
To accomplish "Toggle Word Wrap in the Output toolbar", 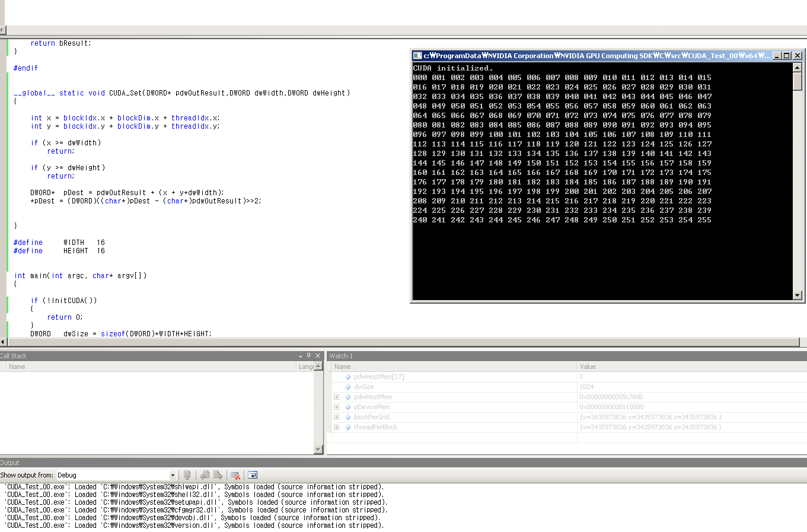I will point(253,475).
